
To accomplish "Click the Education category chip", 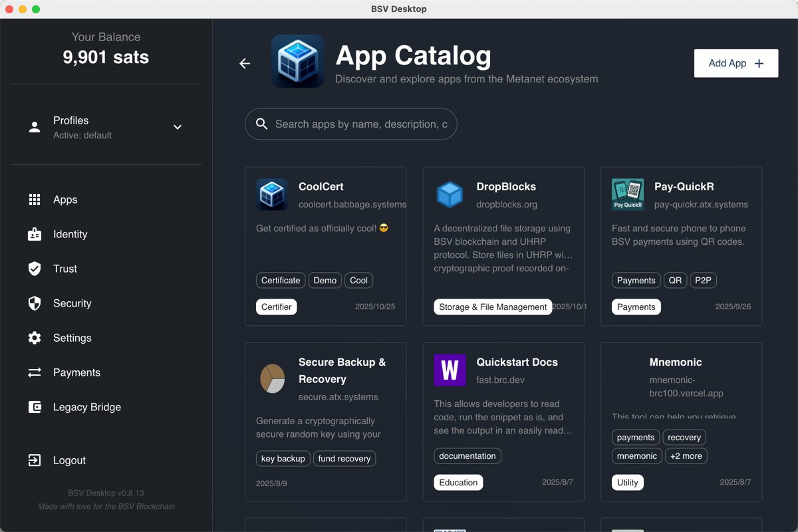I will coord(459,483).
